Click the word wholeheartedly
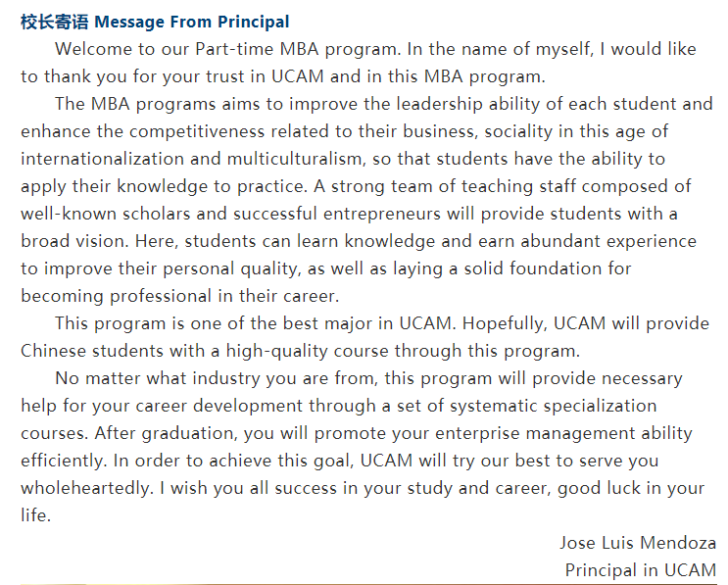728x585 pixels. (x=86, y=488)
